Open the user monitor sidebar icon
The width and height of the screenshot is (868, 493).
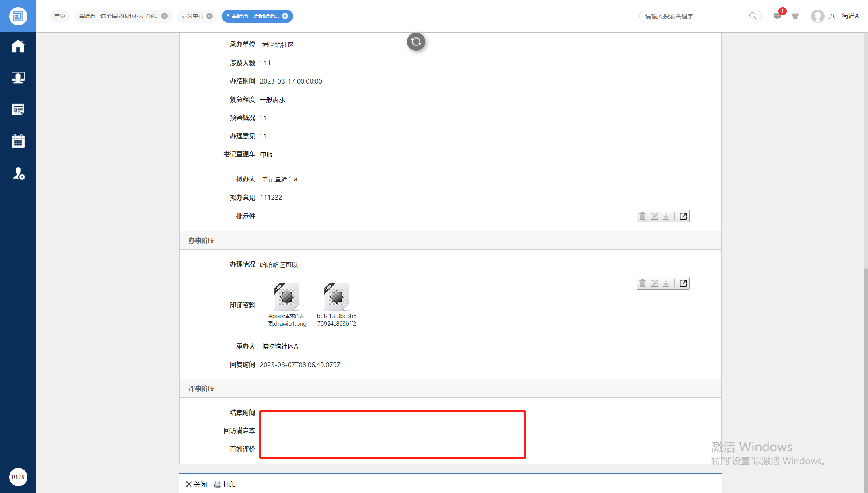coord(18,78)
